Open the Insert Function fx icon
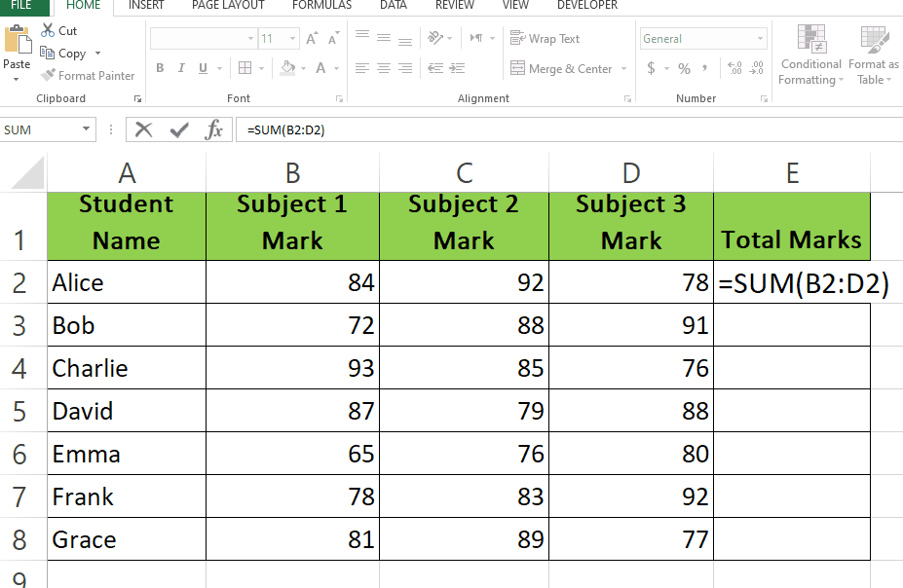903x588 pixels. [x=214, y=129]
